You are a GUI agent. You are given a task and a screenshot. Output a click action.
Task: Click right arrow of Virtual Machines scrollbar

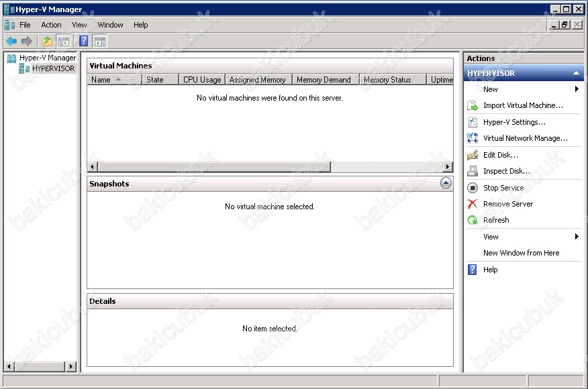[x=447, y=166]
